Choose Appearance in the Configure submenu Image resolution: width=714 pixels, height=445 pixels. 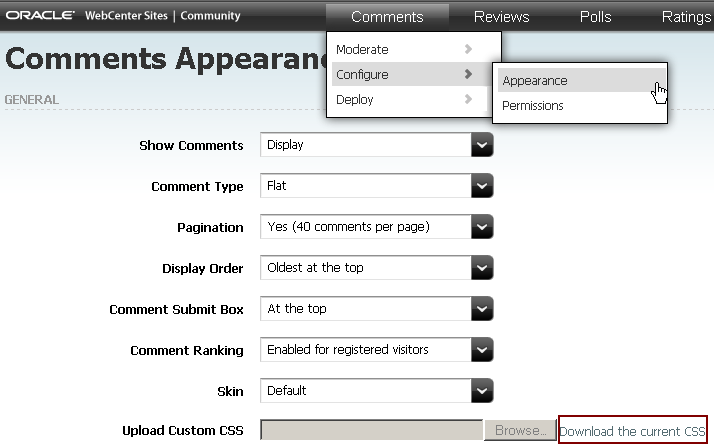click(x=581, y=81)
